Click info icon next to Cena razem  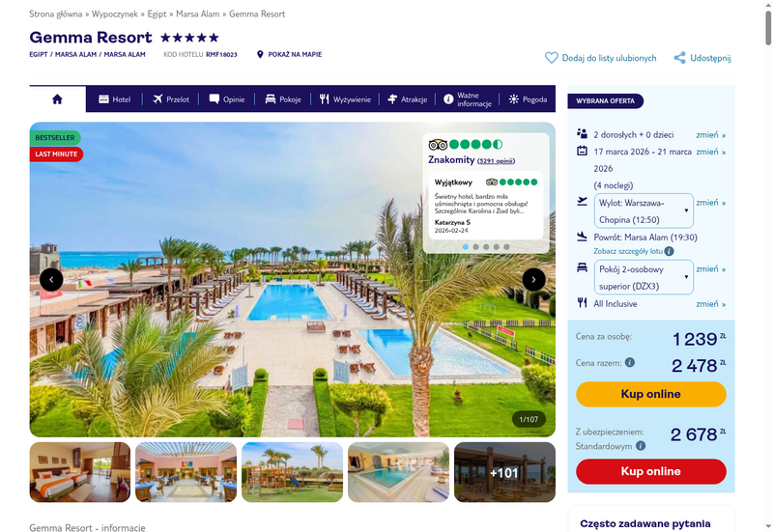click(x=630, y=362)
